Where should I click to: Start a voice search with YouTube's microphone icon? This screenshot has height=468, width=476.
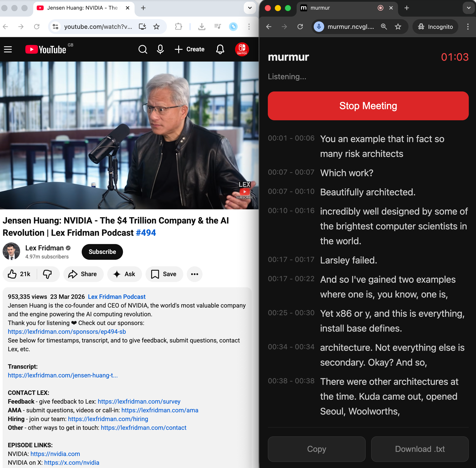point(160,49)
